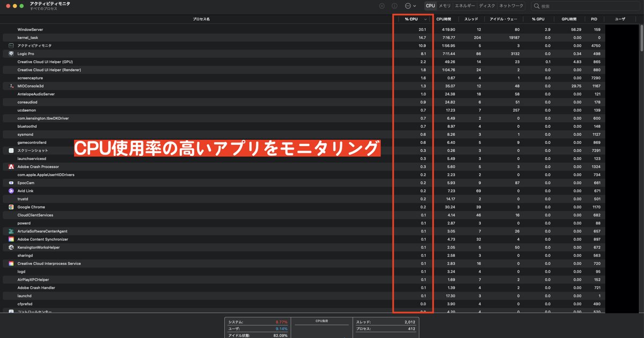Image resolution: width=644 pixels, height=338 pixels.
Task: Toggle sort order on % CPU column header
Action: 413,19
